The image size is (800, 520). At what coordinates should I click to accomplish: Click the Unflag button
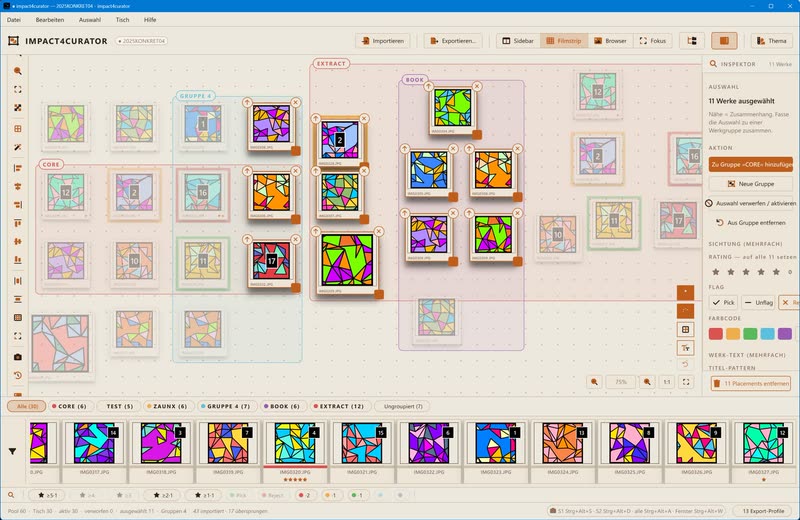[x=758, y=303]
